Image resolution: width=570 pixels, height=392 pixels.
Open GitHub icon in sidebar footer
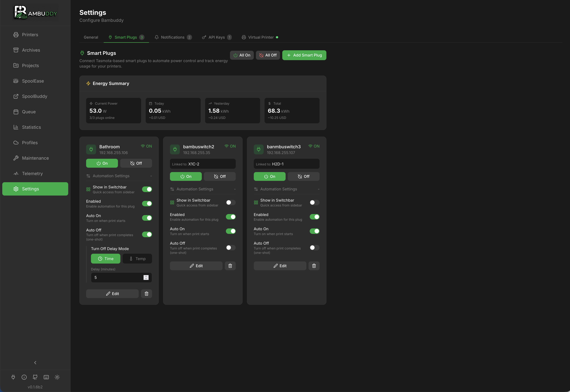click(x=35, y=377)
